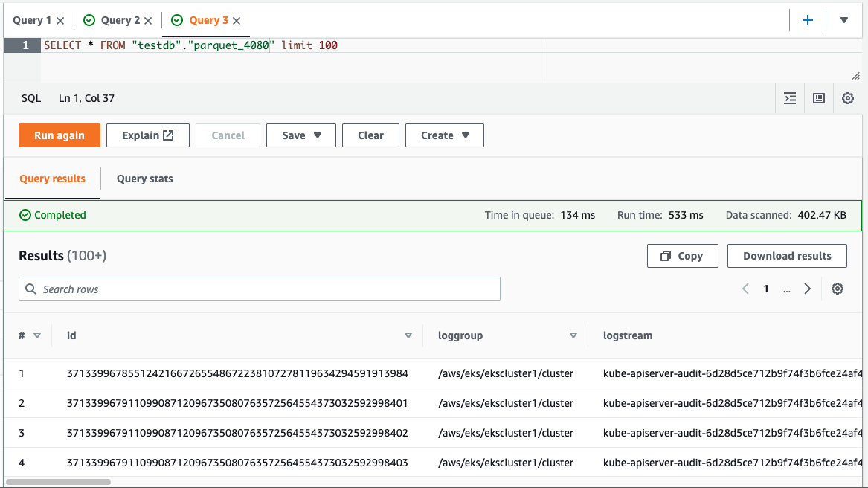868x488 pixels.
Task: Open editor settings gear icon
Action: [848, 98]
